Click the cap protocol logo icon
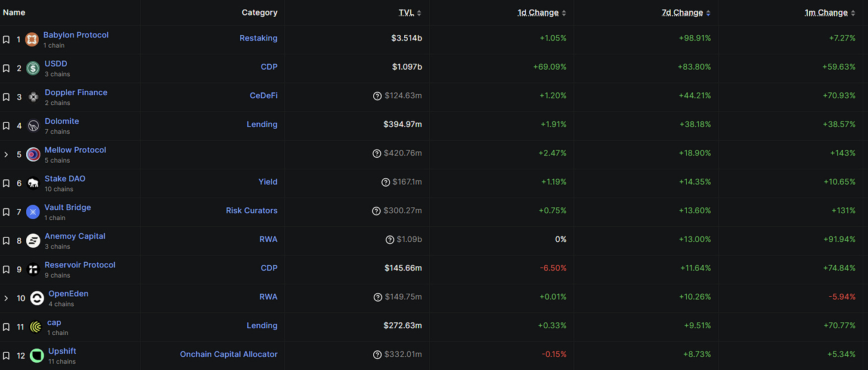 pyautogui.click(x=36, y=327)
